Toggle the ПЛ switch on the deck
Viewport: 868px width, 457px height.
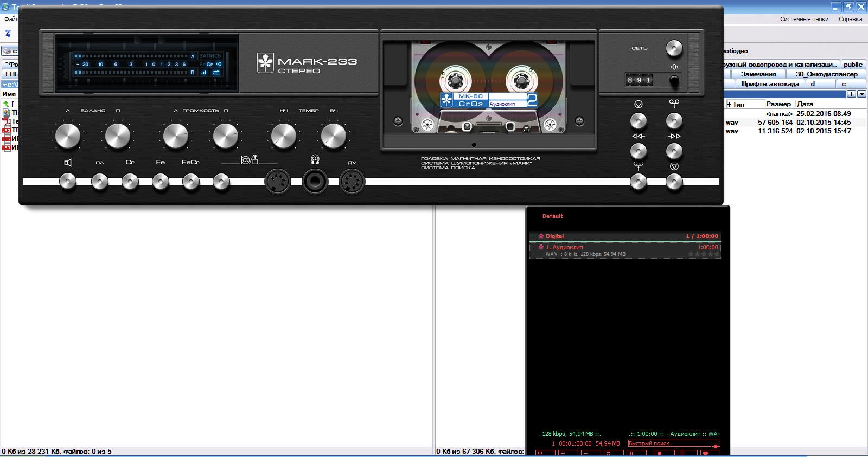(x=100, y=182)
